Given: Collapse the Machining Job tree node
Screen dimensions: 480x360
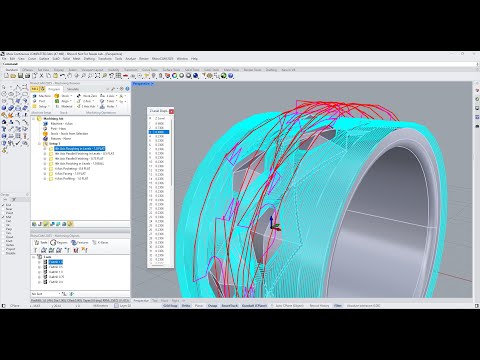Looking at the screenshot, I should pos(33,119).
